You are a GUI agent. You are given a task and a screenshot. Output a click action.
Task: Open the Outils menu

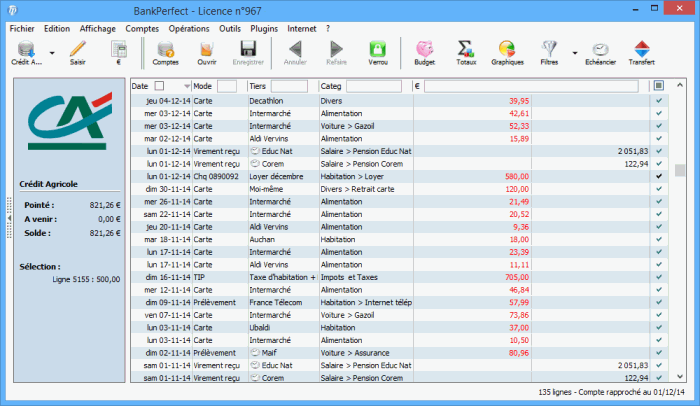tap(230, 29)
